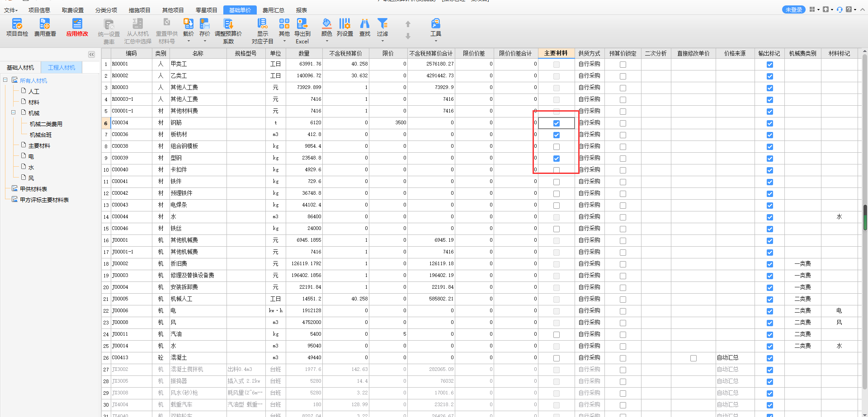Toggle 预算价锁定 checkbox for 甲类工 row
The height and width of the screenshot is (417, 868).
pos(623,65)
